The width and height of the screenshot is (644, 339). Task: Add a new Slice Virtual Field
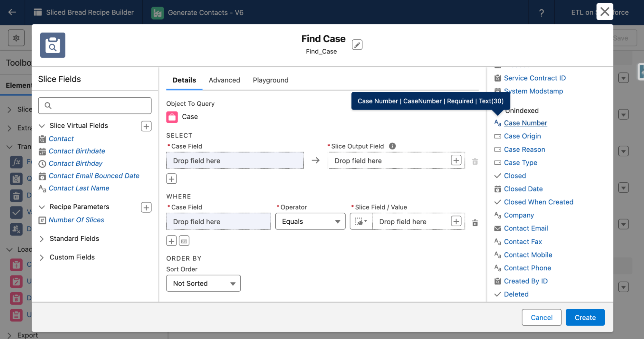coord(146,126)
